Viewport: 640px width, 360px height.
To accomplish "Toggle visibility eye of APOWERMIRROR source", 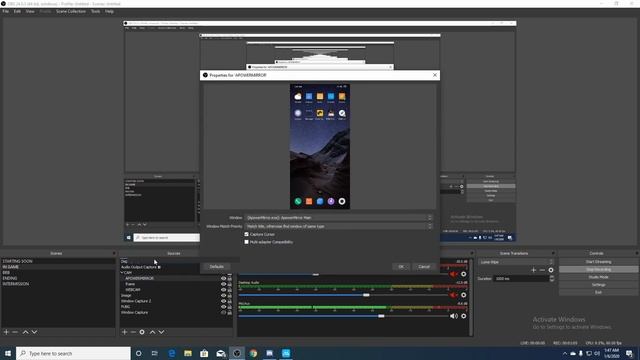I will [x=223, y=279].
